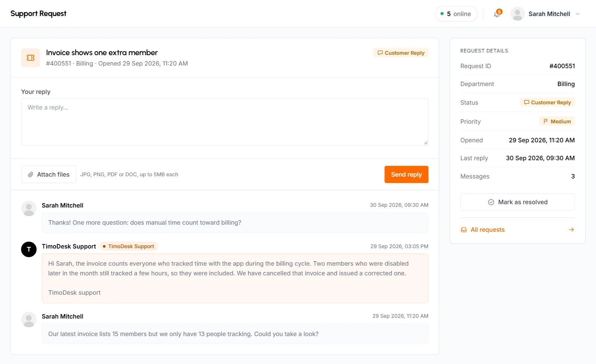The width and height of the screenshot is (596, 364).
Task: Click the title Invoice shows one extra member
Action: click(102, 53)
